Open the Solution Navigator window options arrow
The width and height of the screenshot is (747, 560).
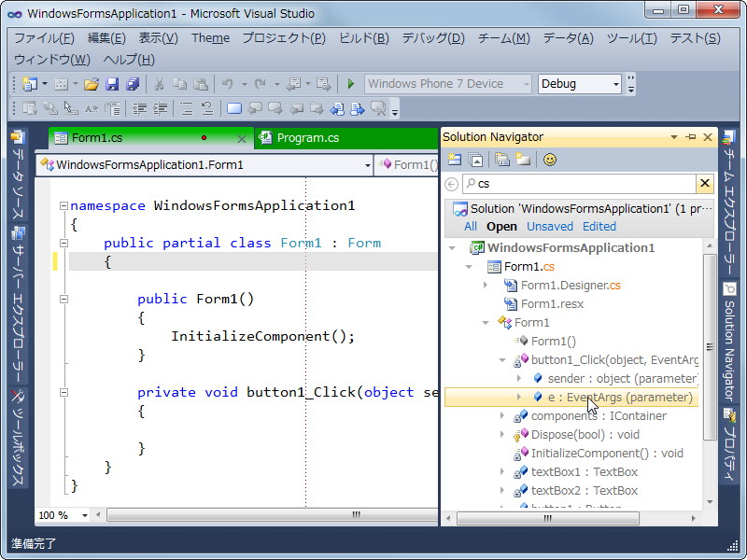click(673, 137)
